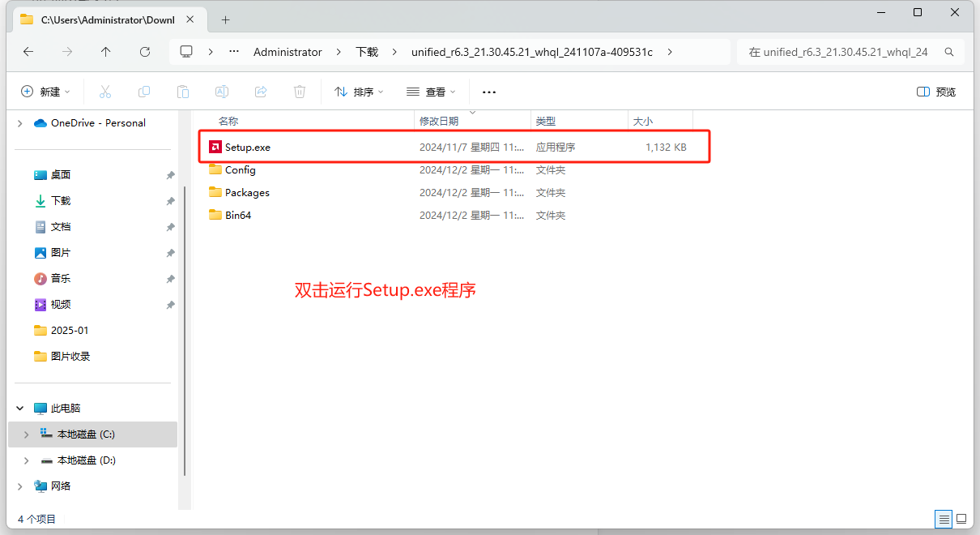Click the 下载 breadcrumb in the address bar
The image size is (980, 535).
click(366, 51)
